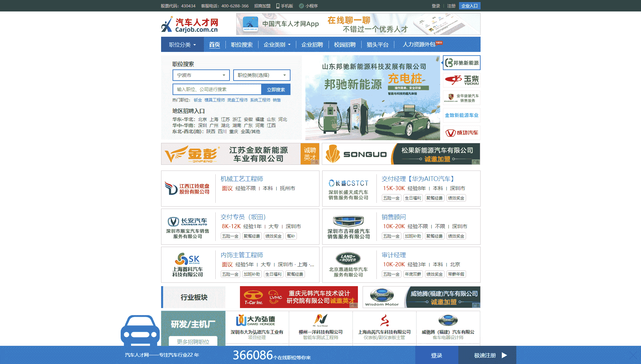The image size is (641, 364).
Task: Click the 更多招聘职位 button
Action: point(193,341)
